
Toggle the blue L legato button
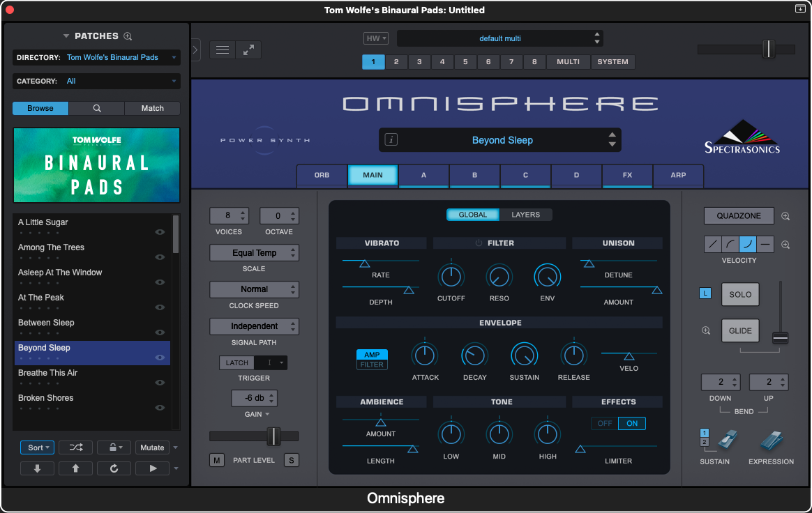(x=705, y=293)
